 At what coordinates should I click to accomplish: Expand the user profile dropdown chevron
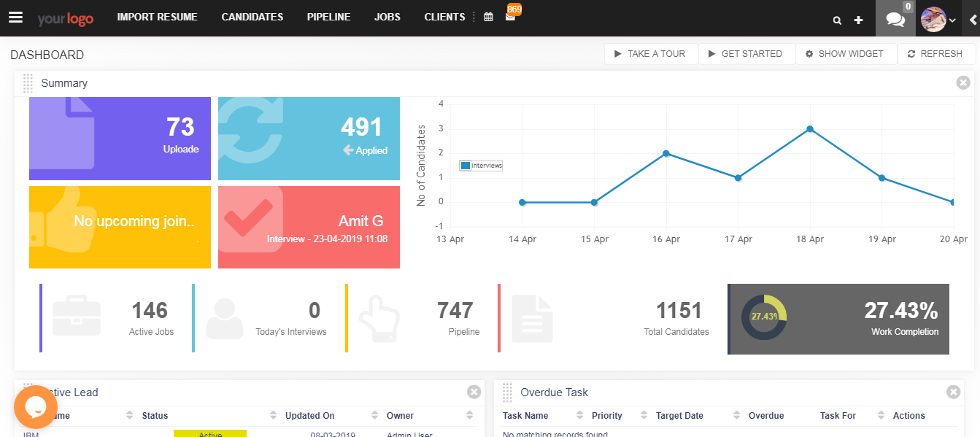click(952, 21)
